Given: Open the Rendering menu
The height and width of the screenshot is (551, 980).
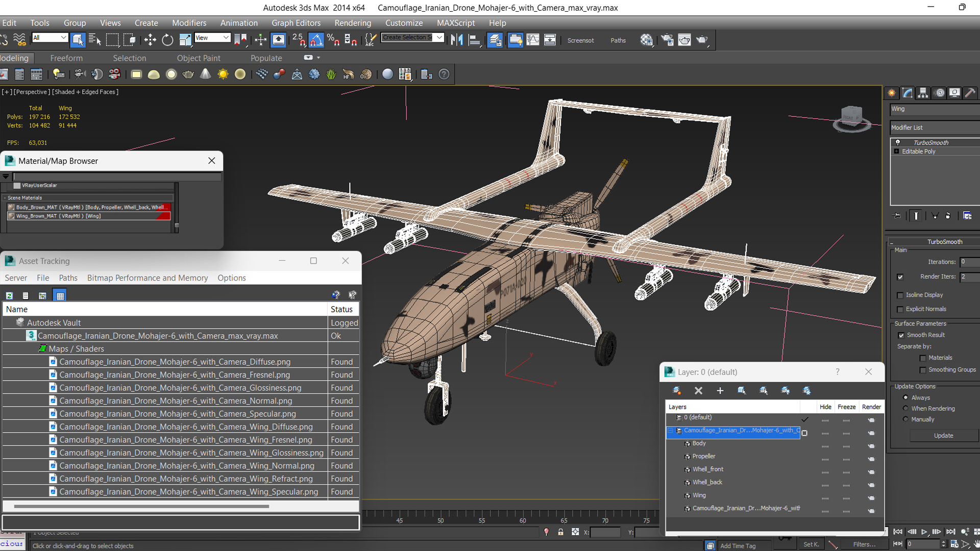Looking at the screenshot, I should click(x=353, y=23).
